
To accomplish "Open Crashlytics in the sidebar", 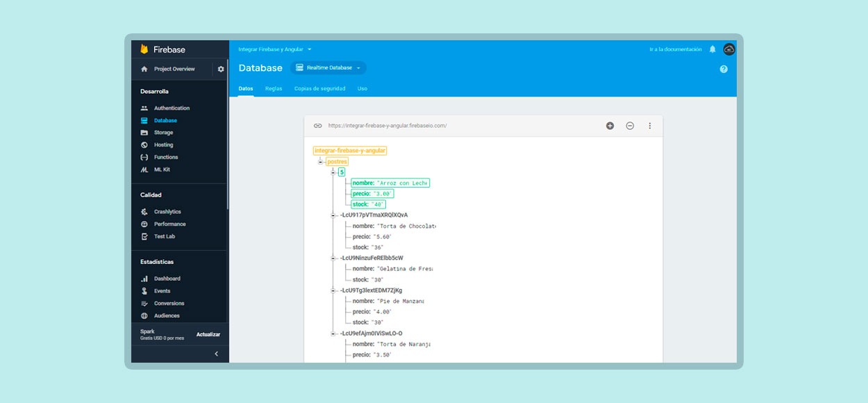I will pos(167,212).
